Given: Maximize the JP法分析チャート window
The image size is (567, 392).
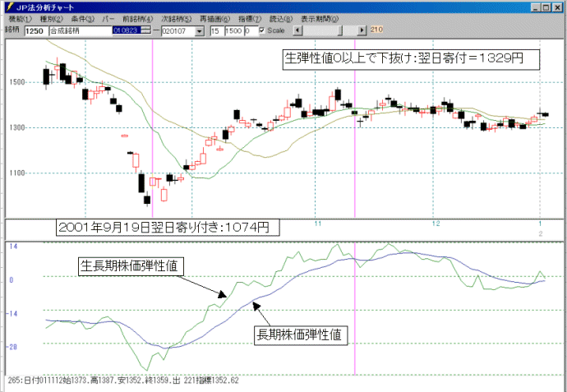Looking at the screenshot, I should [x=546, y=7].
